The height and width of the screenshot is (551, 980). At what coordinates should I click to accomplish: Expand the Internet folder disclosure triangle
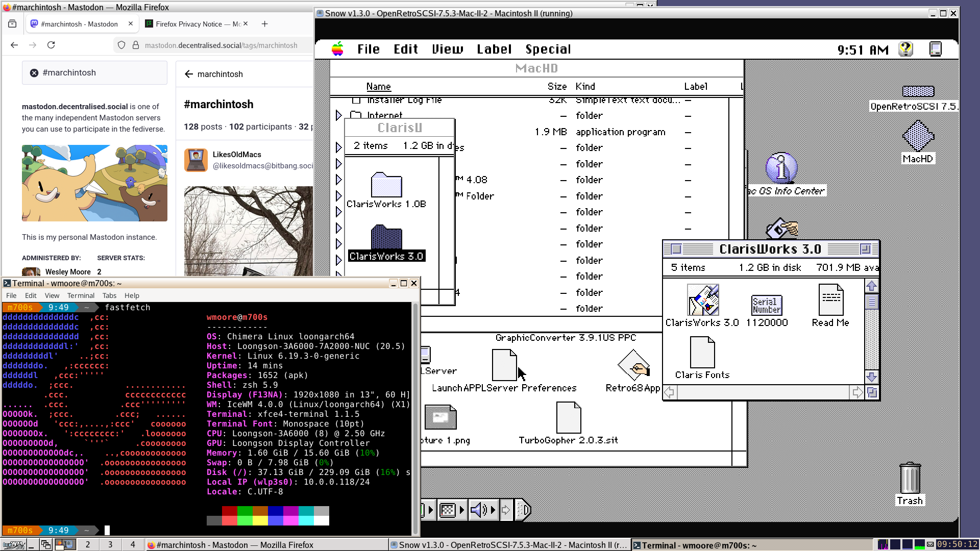338,116
